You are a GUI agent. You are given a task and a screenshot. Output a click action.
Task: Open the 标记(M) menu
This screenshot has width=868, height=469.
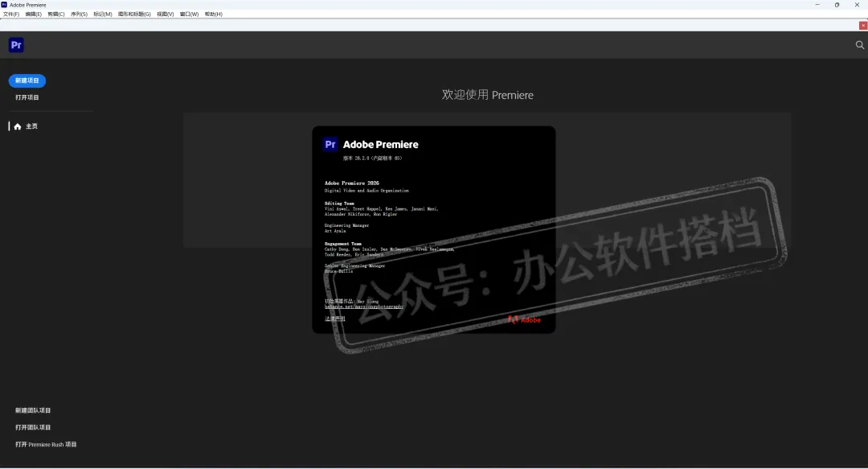102,14
